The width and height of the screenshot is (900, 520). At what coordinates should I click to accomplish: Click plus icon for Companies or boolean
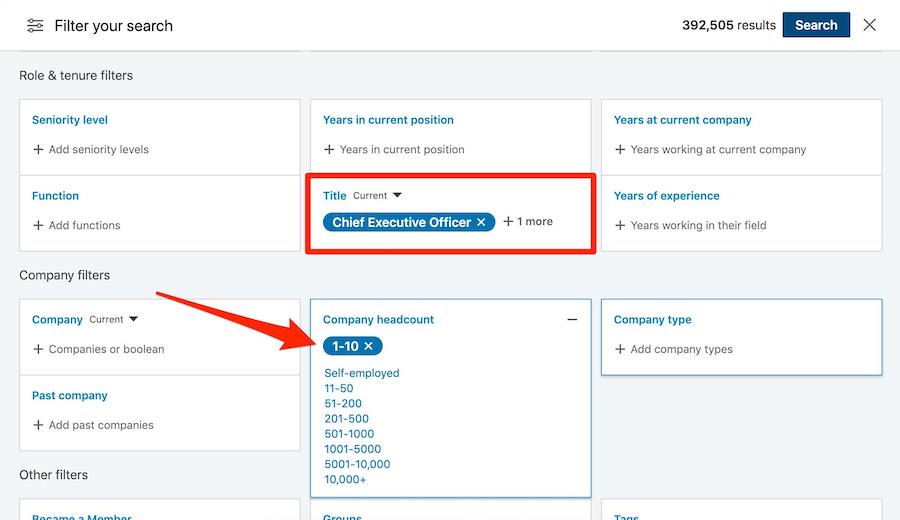(x=38, y=349)
